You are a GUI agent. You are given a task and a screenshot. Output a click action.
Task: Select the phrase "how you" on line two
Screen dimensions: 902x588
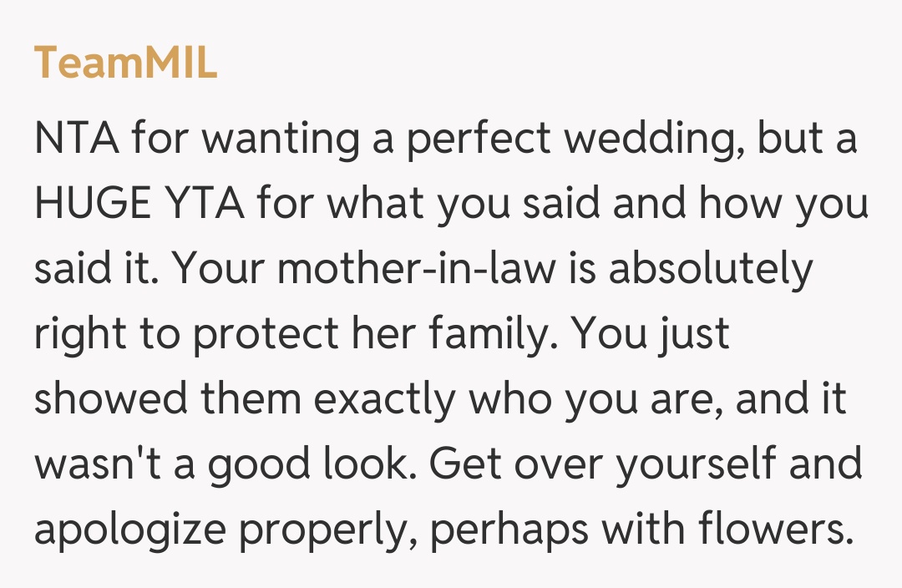(783, 204)
